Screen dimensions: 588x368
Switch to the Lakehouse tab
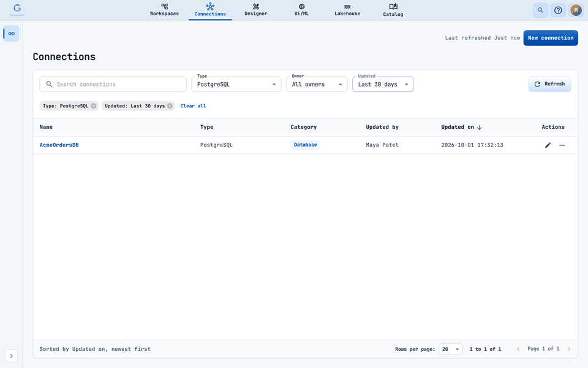tap(347, 10)
